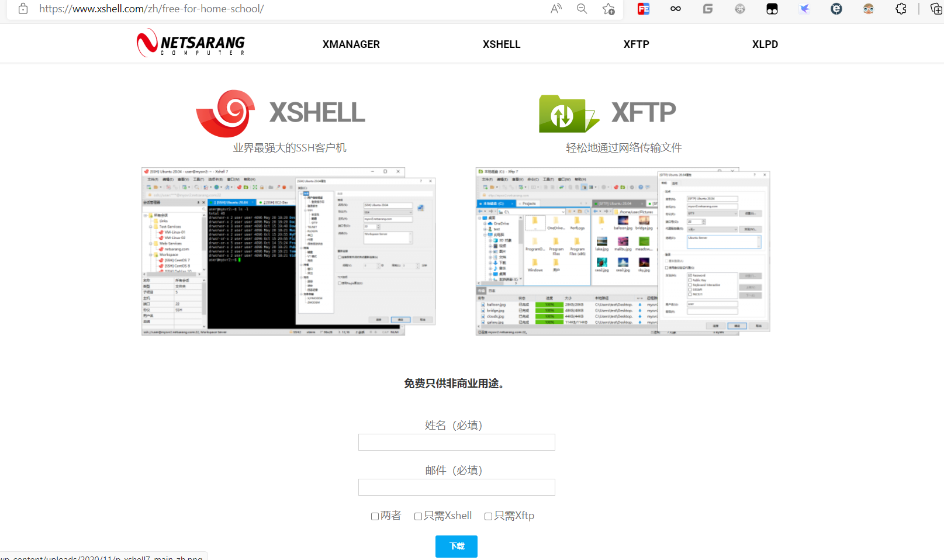Viewport: 944px width, 560px height.
Task: Open the black mask face extension
Action: coord(772,9)
